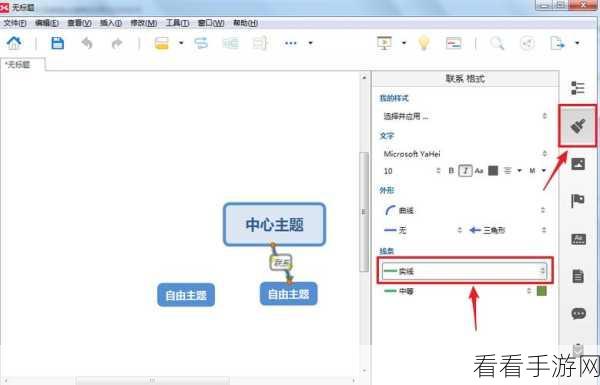Viewport: 600px width, 385px height.
Task: Click the boundary tool in the toolbar
Action: 230,43
